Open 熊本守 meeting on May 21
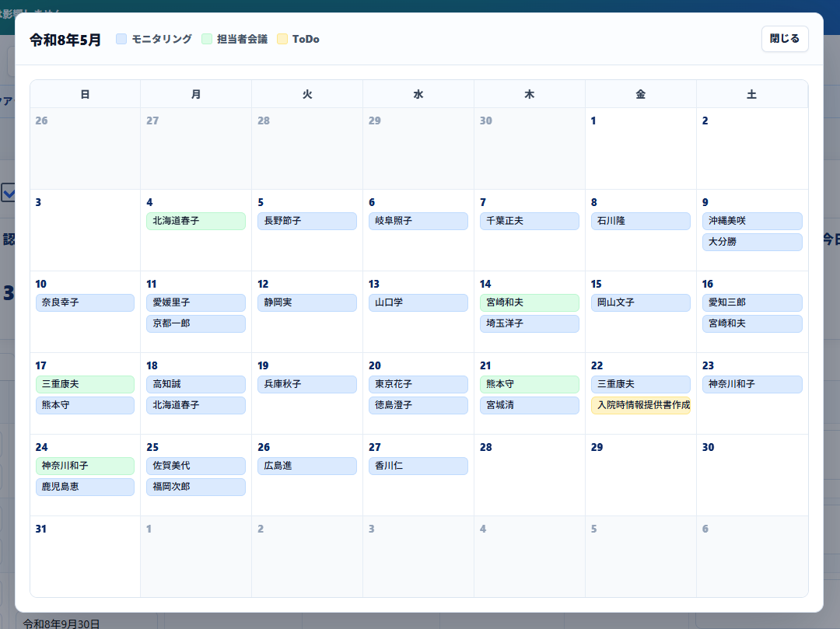The height and width of the screenshot is (629, 840). tap(530, 384)
